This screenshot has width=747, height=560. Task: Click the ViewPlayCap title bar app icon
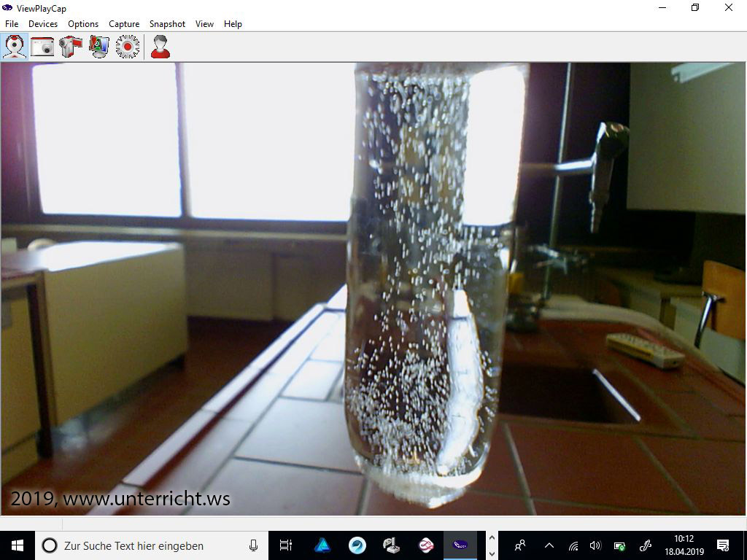coord(7,8)
